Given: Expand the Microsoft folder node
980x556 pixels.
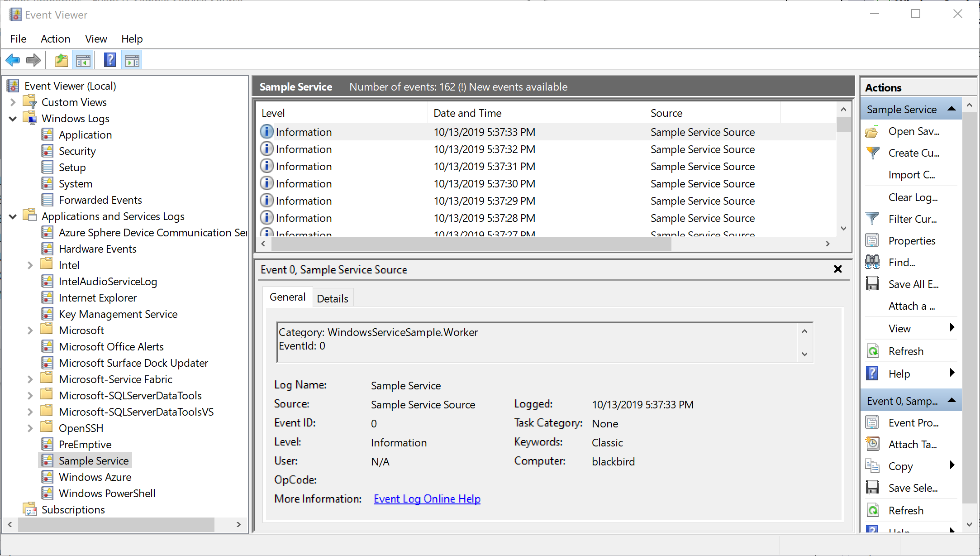Looking at the screenshot, I should pyautogui.click(x=30, y=331).
